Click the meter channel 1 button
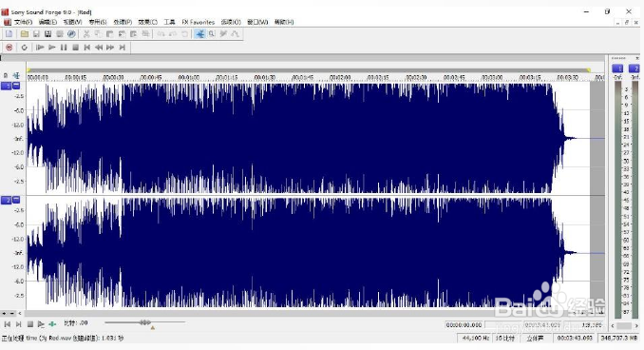This screenshot has width=644, height=350. pyautogui.click(x=617, y=68)
